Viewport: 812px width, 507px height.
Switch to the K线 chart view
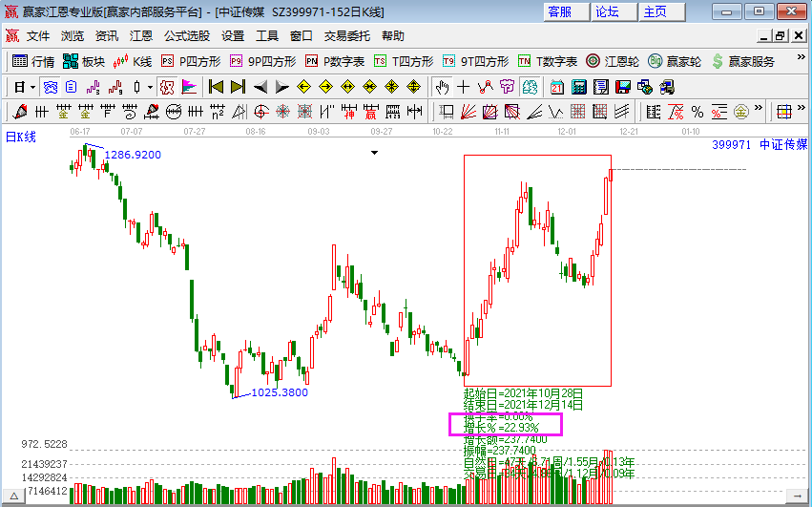(133, 62)
